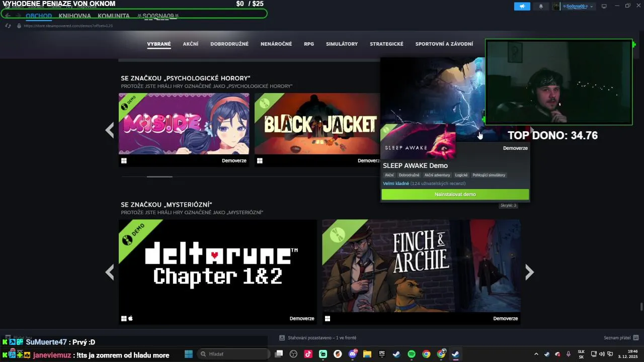Viewport: 644px width, 362px height.
Task: Select the SIMULÁTORY category tab
Action: (342, 44)
